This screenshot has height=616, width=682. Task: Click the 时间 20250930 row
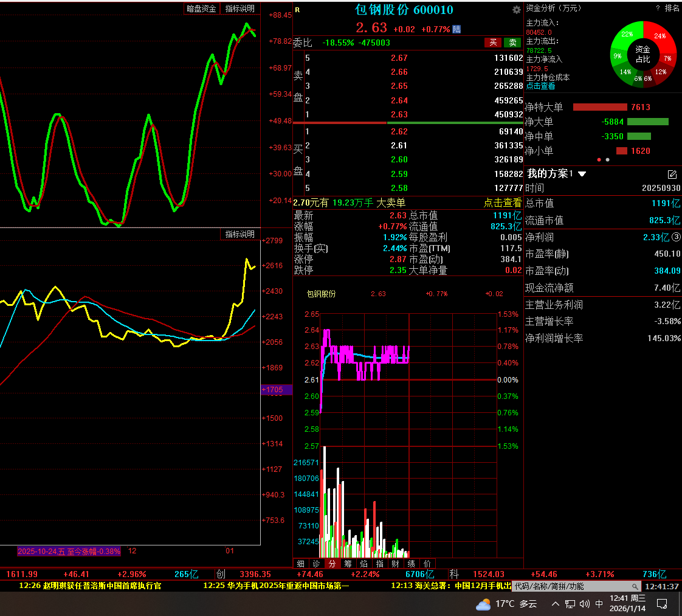[603, 188]
